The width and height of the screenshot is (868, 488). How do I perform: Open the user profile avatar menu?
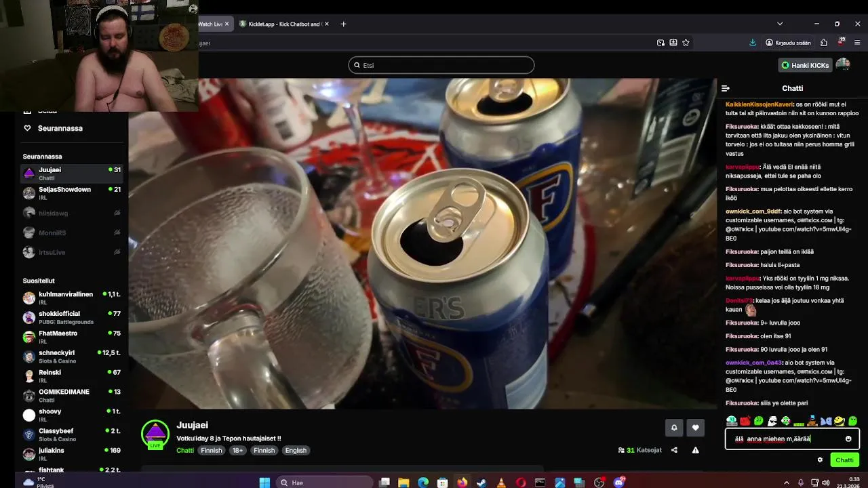click(843, 65)
